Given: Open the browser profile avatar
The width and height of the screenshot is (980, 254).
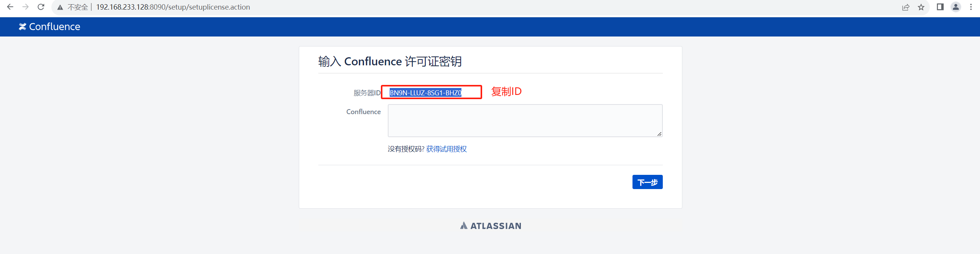Looking at the screenshot, I should [956, 7].
